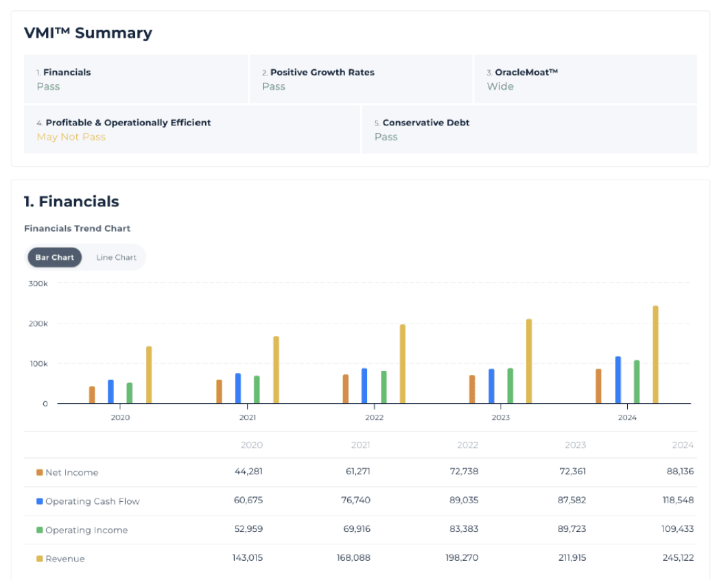The width and height of the screenshot is (728, 580).
Task: Click the May Not Pass status text
Action: tap(71, 137)
